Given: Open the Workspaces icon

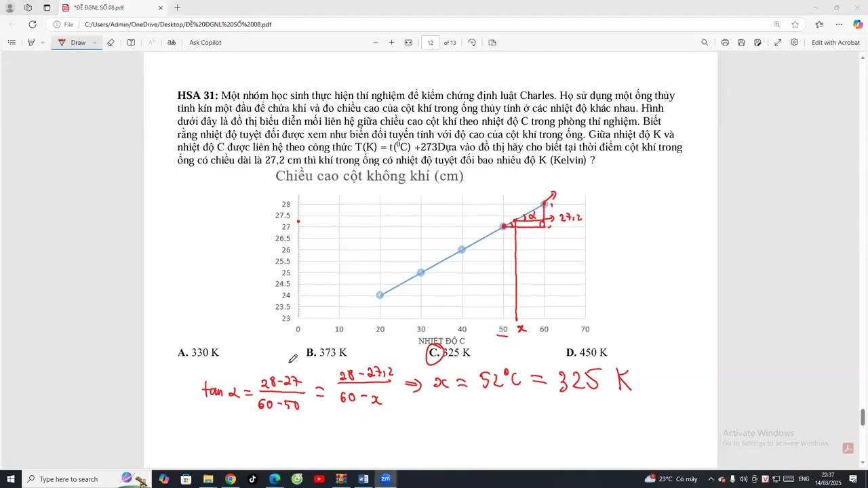Looking at the screenshot, I should click(28, 7).
